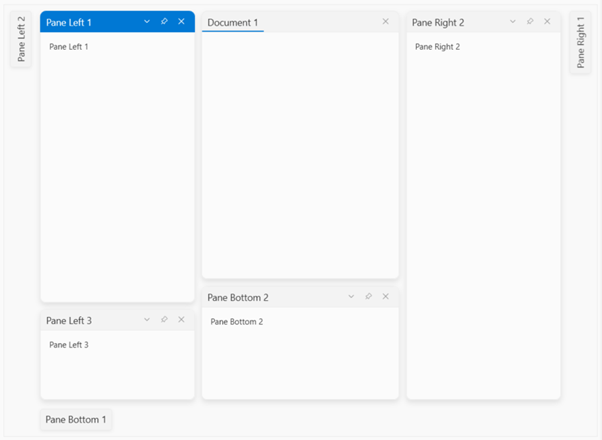Click the Pane Left 1 content text
The width and height of the screenshot is (602, 440).
tap(69, 47)
